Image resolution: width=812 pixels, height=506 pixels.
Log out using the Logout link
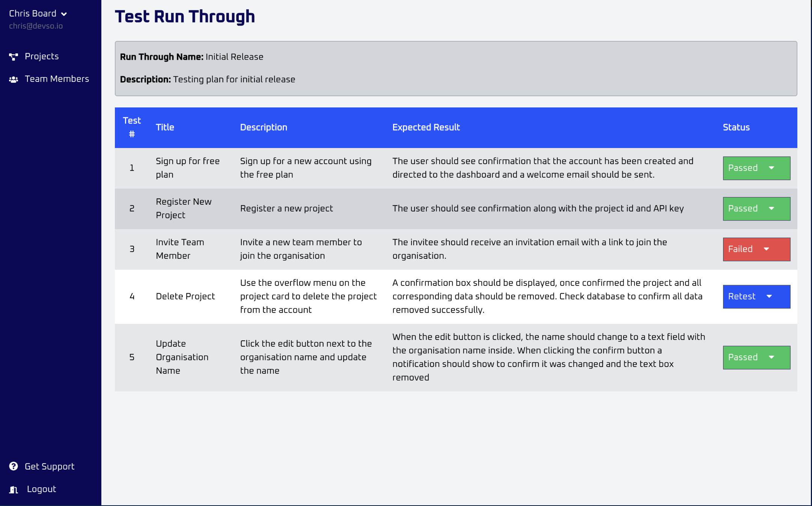41,489
